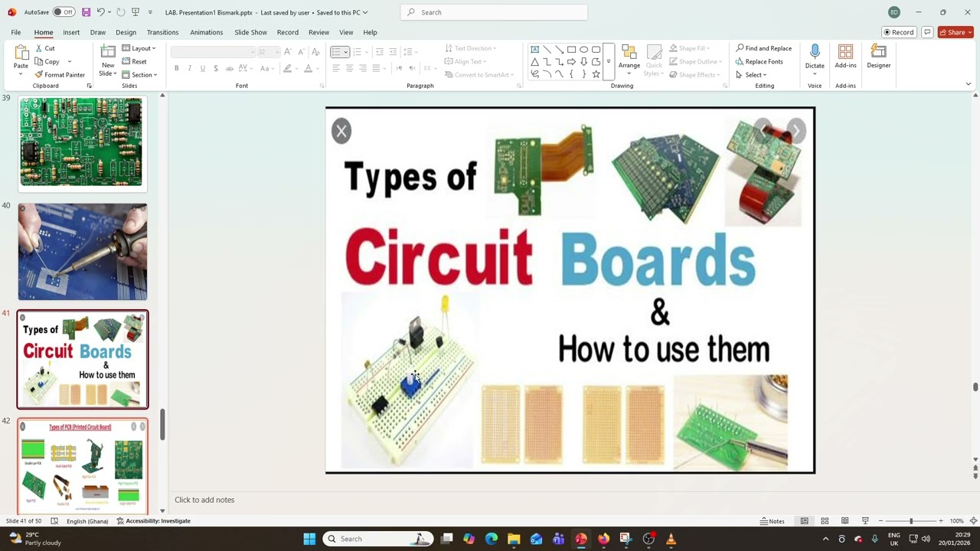Image resolution: width=980 pixels, height=551 pixels.
Task: Open the Share button
Action: click(x=955, y=32)
